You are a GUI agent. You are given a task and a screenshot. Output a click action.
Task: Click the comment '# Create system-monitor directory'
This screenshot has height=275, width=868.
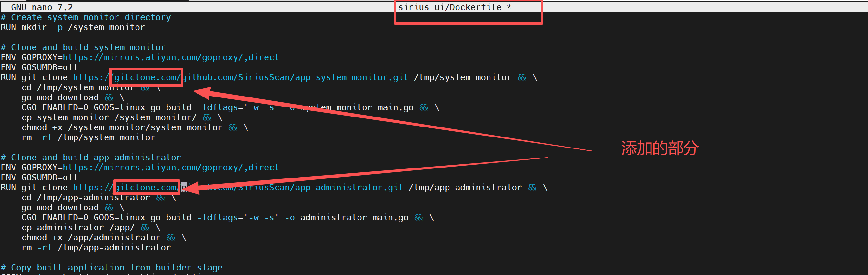[x=86, y=17]
